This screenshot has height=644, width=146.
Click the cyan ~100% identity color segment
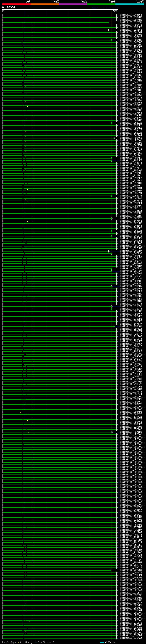click(x=130, y=4)
